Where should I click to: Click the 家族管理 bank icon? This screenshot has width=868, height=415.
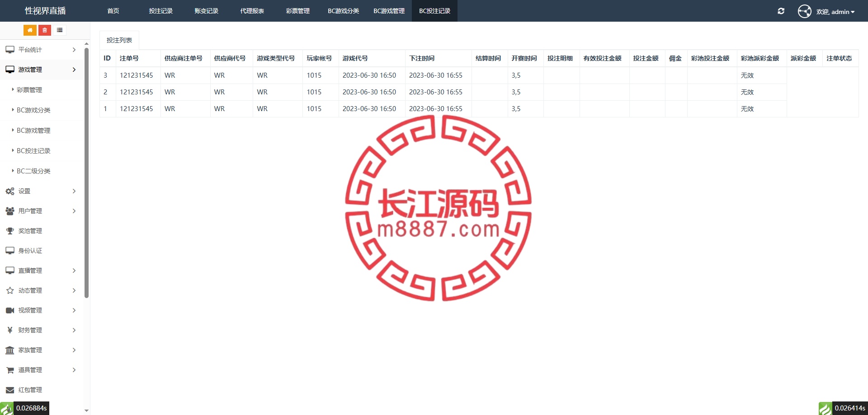click(10, 350)
